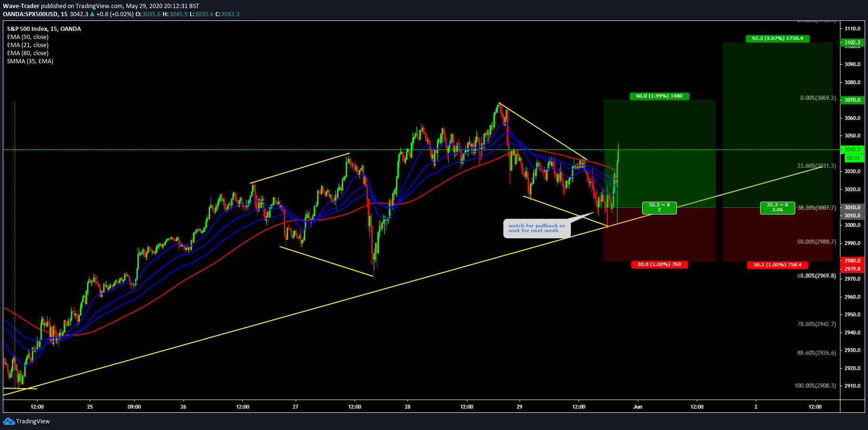Click the TradingView logo at bottom
Viewport: 868px width, 430px height.
coord(27,421)
